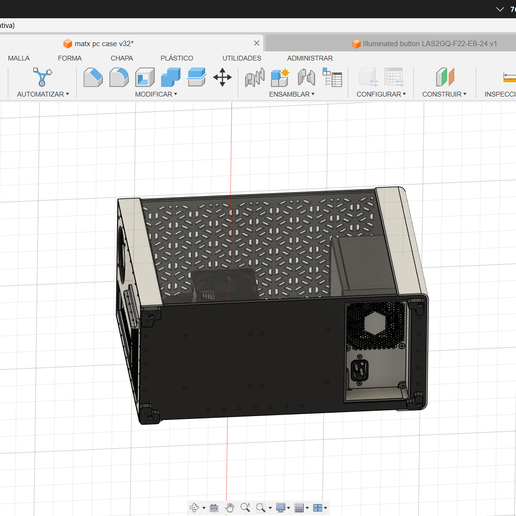
Task: Expand the chevron in the top title bar
Action: (500, 9)
